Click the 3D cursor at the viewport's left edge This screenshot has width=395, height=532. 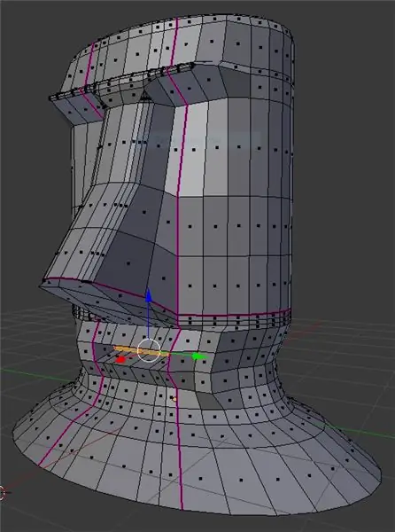click(x=2, y=493)
